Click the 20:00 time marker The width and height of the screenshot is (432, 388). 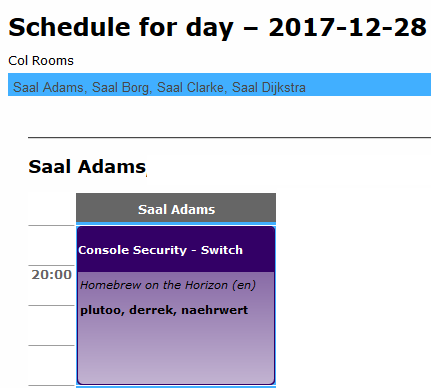tap(52, 275)
